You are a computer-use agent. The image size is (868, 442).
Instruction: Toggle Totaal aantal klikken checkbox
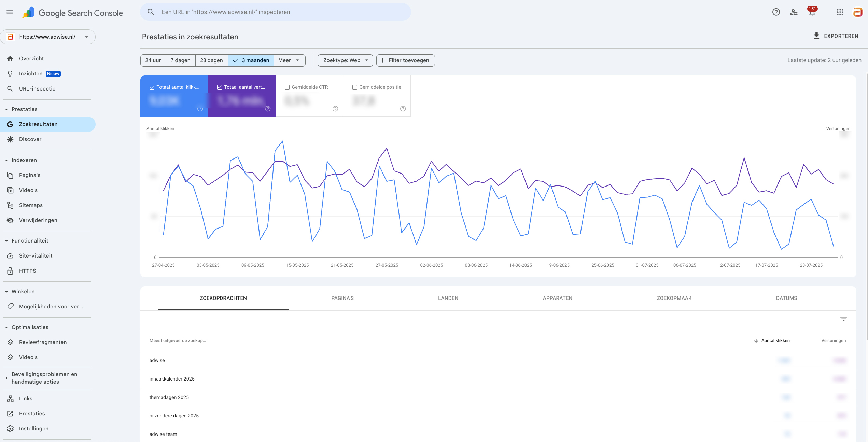point(152,87)
